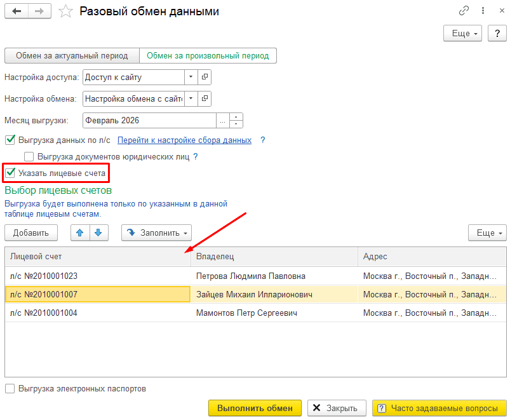This screenshot has width=517, height=420.
Task: Enable Выгрузка документов юридических лиц checkbox
Action: (x=29, y=156)
